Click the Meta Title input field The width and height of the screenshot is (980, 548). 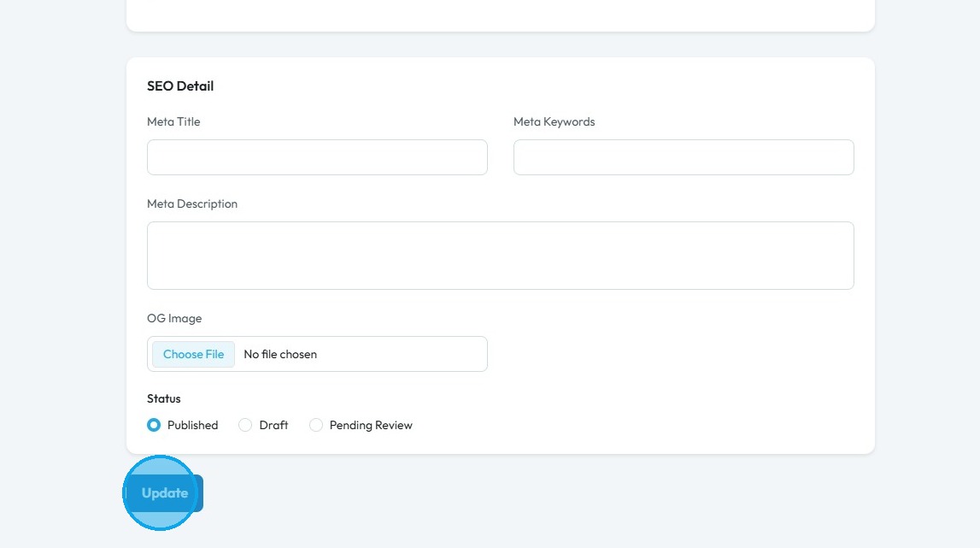(x=317, y=157)
